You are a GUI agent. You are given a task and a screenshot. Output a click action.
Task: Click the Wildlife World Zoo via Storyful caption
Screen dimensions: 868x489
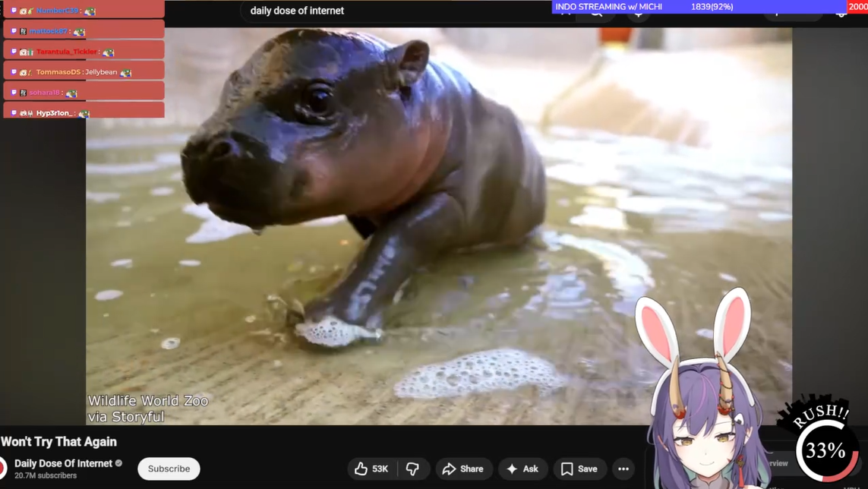point(148,409)
